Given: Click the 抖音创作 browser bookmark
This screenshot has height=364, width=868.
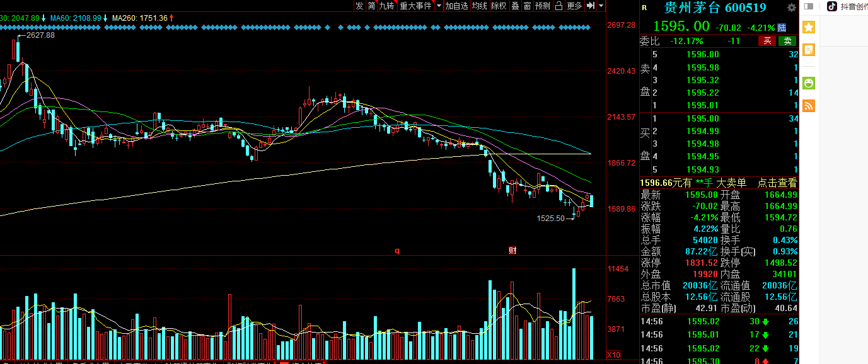Looking at the screenshot, I should coord(854,6).
